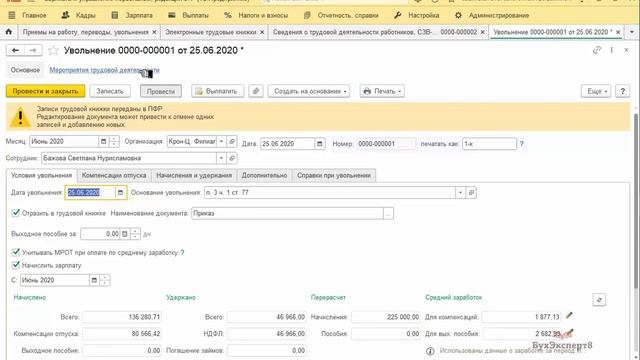The image size is (640, 360).
Task: Open the attached files paperclip
Action: click(256, 91)
